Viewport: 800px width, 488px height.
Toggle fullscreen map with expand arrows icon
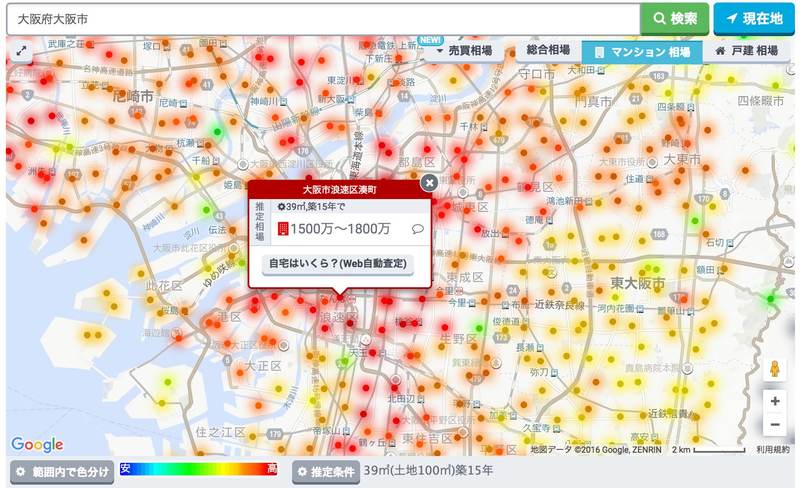pyautogui.click(x=21, y=51)
